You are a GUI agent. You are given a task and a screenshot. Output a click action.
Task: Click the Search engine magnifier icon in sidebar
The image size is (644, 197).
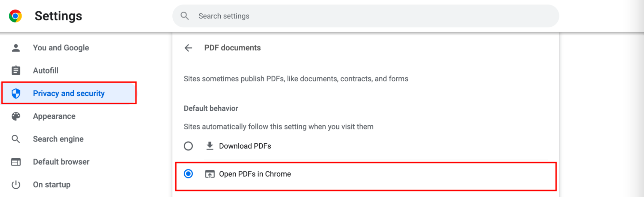click(16, 139)
